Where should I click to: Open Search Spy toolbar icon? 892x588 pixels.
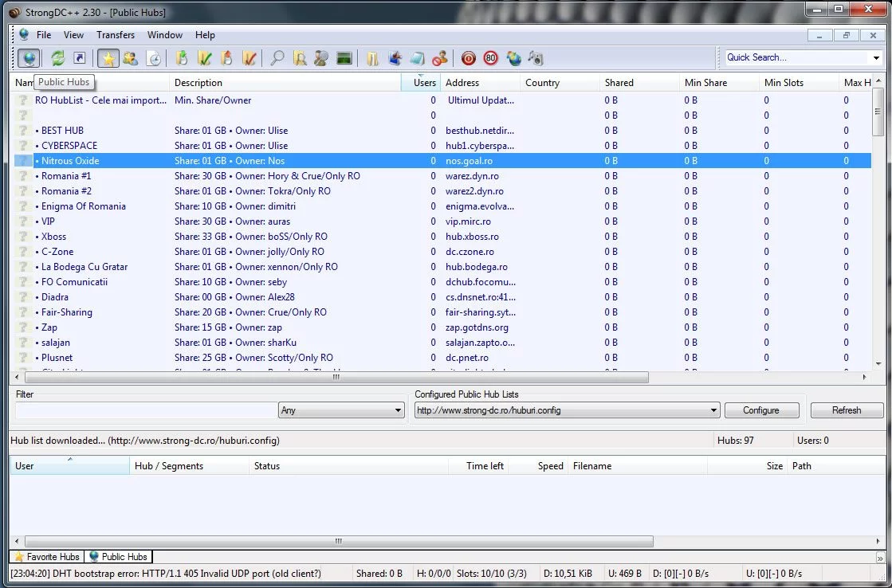pyautogui.click(x=321, y=58)
